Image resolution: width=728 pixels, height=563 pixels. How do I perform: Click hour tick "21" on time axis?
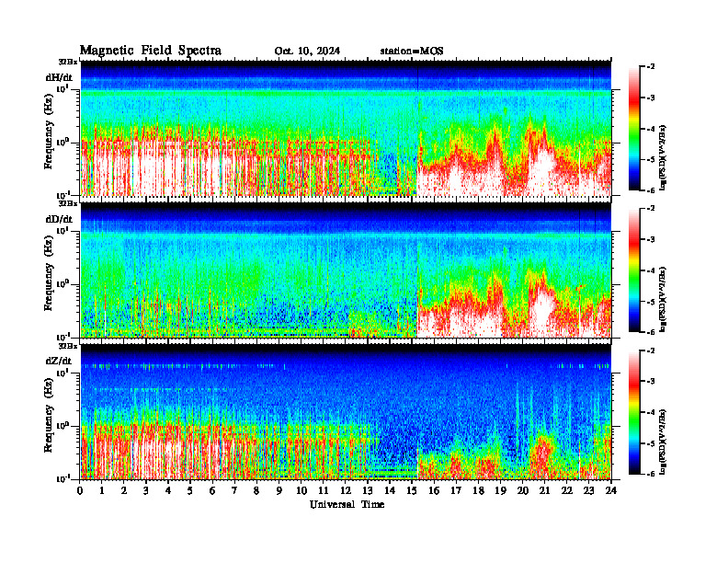(x=544, y=491)
